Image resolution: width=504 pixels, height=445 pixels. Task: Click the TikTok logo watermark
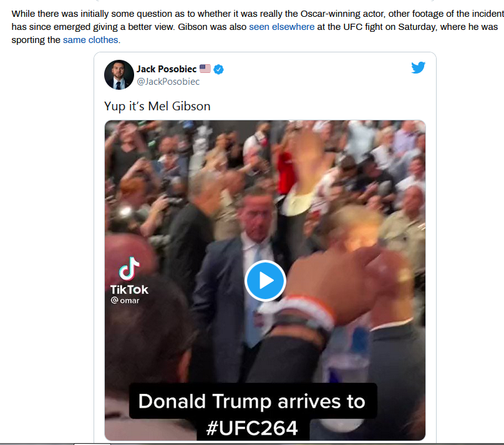click(x=130, y=269)
